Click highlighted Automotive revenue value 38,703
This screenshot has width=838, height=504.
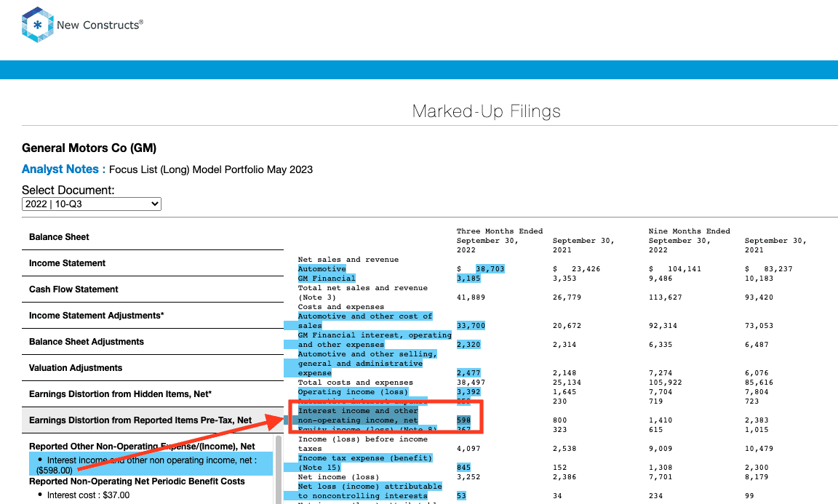pos(490,269)
